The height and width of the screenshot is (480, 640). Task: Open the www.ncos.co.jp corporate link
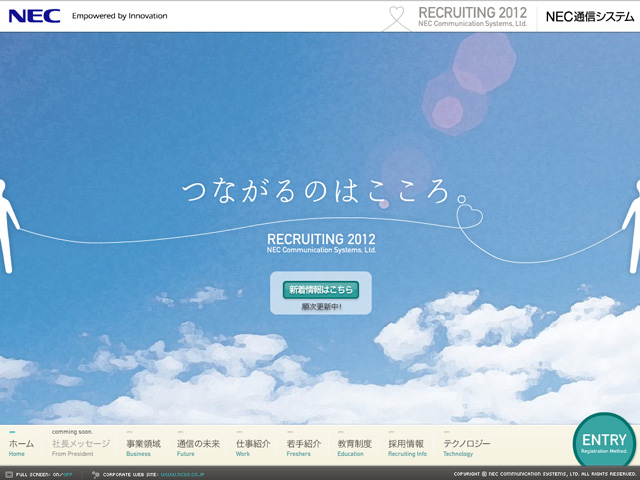(182, 475)
